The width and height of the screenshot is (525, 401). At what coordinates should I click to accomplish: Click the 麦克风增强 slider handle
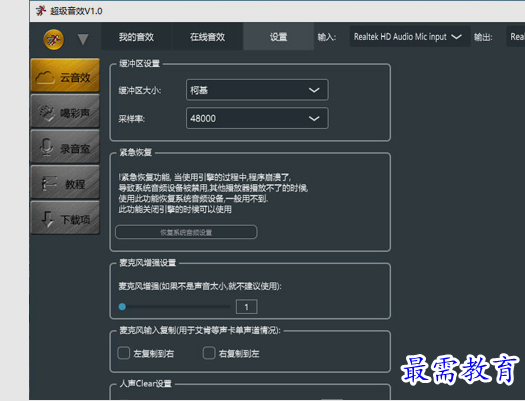pos(122,306)
